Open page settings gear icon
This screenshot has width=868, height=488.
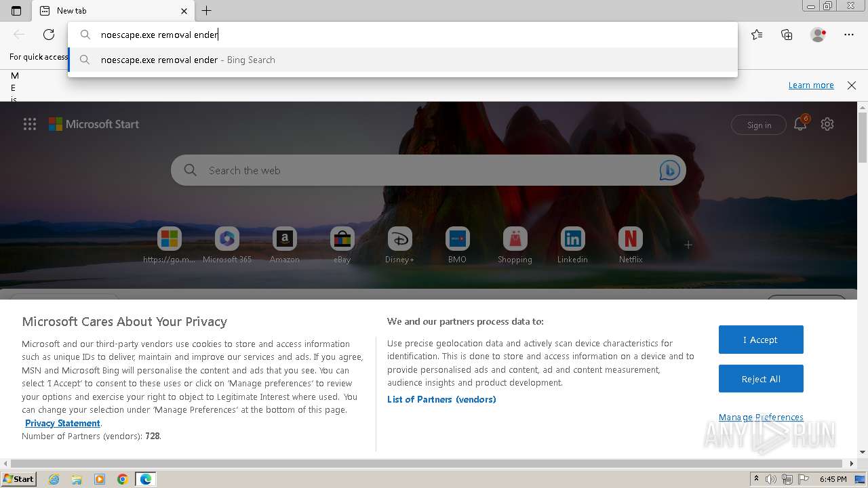tap(827, 124)
